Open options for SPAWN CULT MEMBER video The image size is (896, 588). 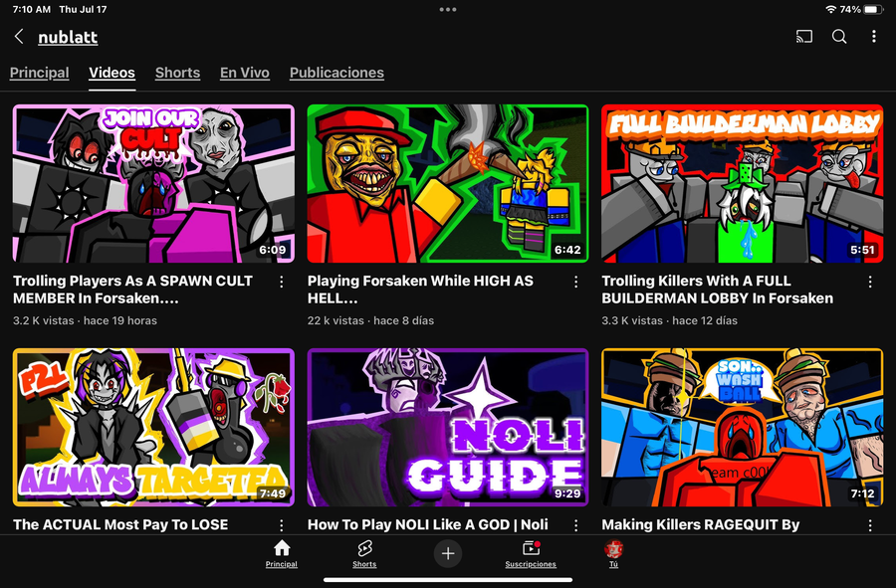click(x=281, y=282)
